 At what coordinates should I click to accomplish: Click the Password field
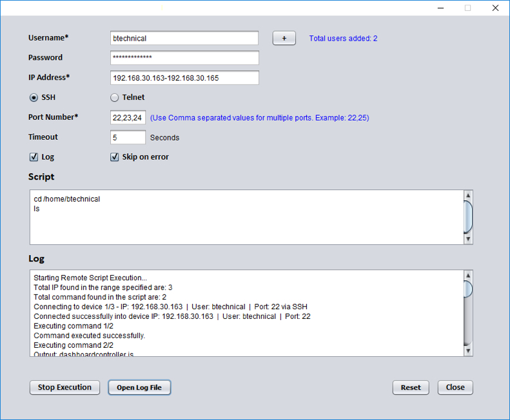184,58
